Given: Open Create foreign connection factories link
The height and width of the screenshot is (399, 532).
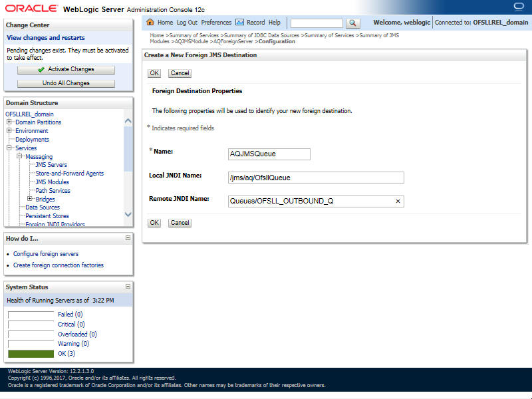Looking at the screenshot, I should (x=59, y=265).
